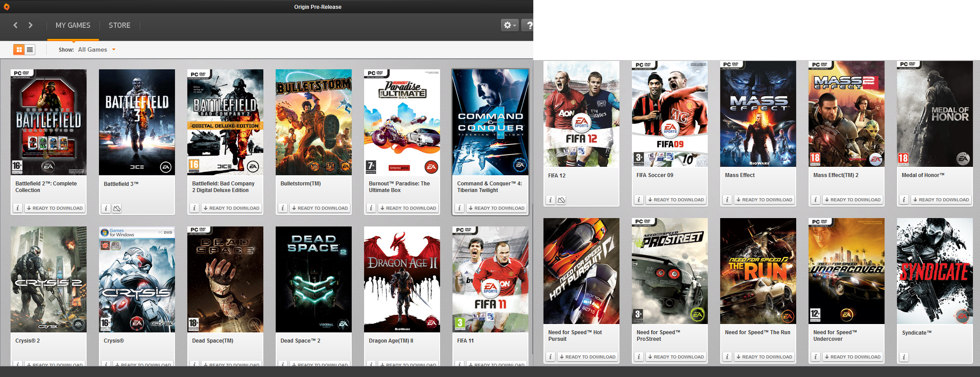
Task: Click Ready to Download for Bad Company 2
Action: click(231, 208)
